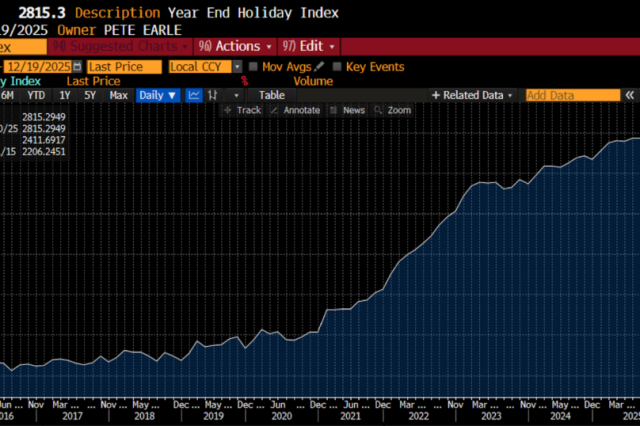
Task: Toggle the Key Events checkbox
Action: (337, 67)
